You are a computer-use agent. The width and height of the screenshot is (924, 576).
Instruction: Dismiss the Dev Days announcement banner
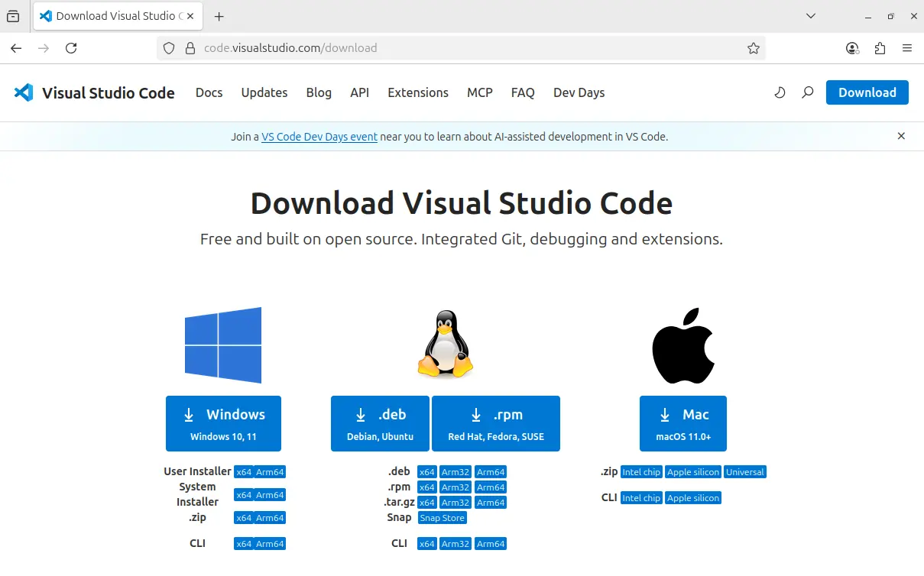click(901, 136)
